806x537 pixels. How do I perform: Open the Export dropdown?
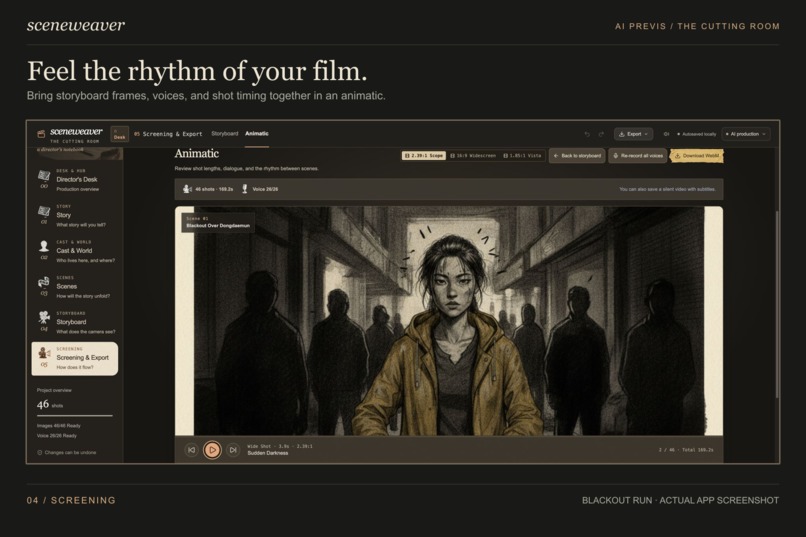633,134
